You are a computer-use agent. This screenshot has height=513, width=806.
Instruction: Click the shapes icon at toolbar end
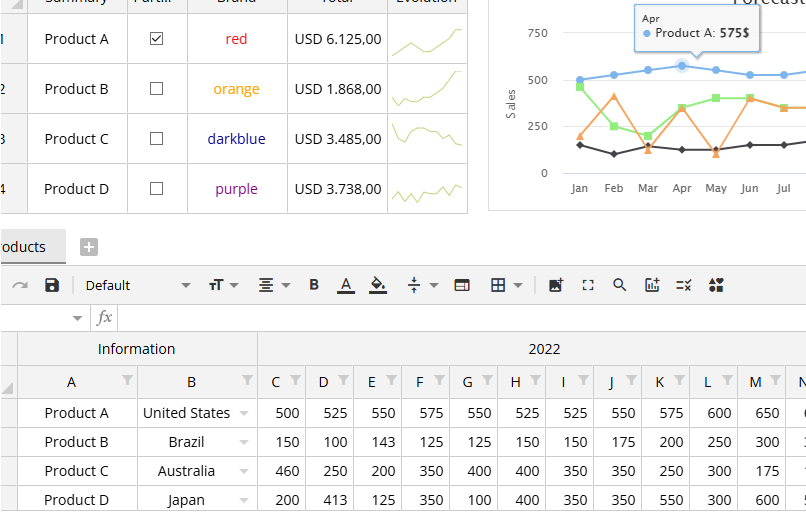pos(716,285)
